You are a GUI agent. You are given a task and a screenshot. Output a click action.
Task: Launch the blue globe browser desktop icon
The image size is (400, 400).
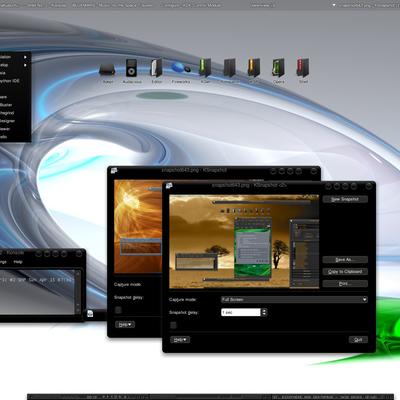181,68
